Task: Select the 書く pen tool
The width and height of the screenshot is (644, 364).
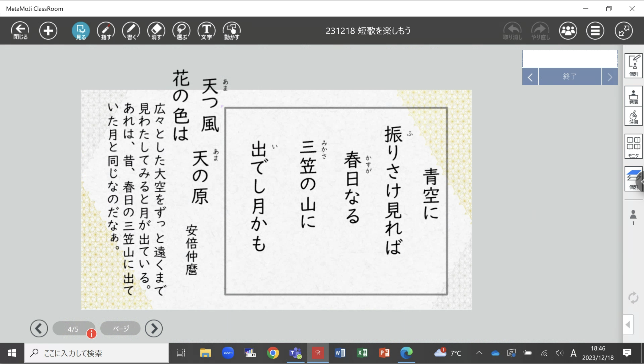Action: click(x=131, y=30)
